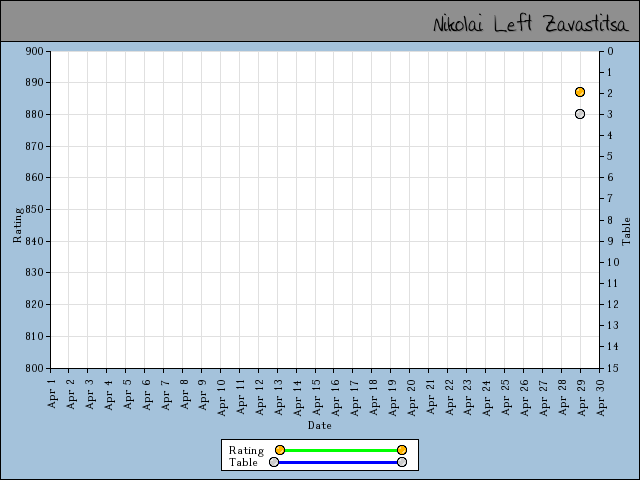
Task: Select the Table entry label in the legend
Action: [x=243, y=462]
